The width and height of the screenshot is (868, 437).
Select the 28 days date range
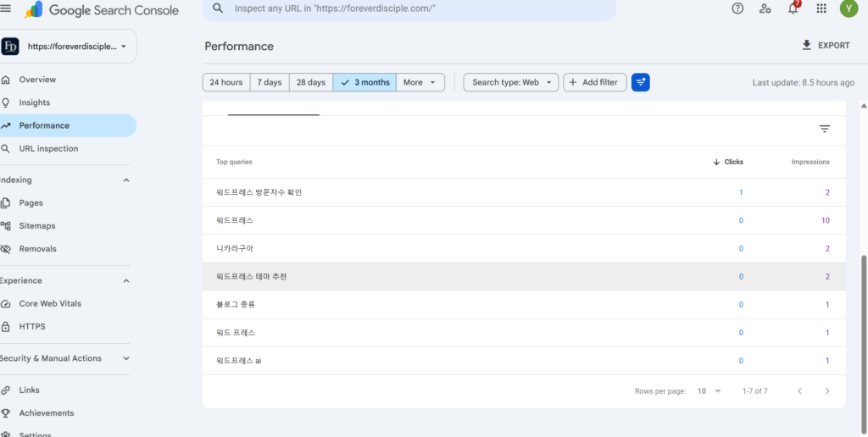click(x=311, y=82)
